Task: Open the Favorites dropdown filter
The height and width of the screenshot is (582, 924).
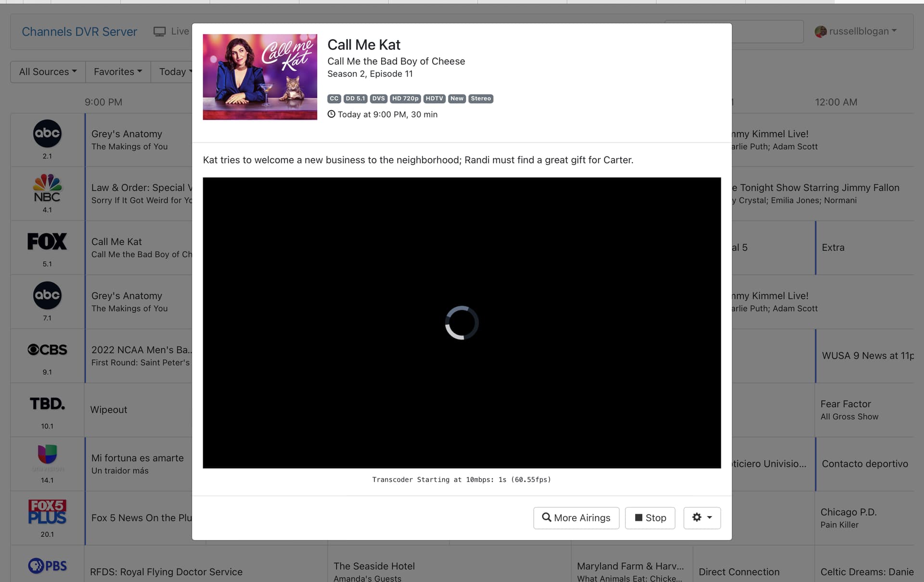Action: click(x=117, y=72)
